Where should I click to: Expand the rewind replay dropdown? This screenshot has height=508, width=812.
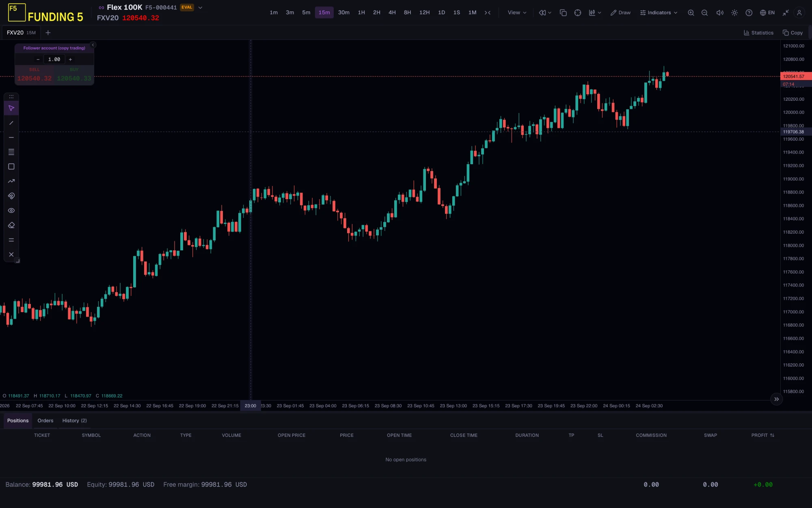coord(545,13)
